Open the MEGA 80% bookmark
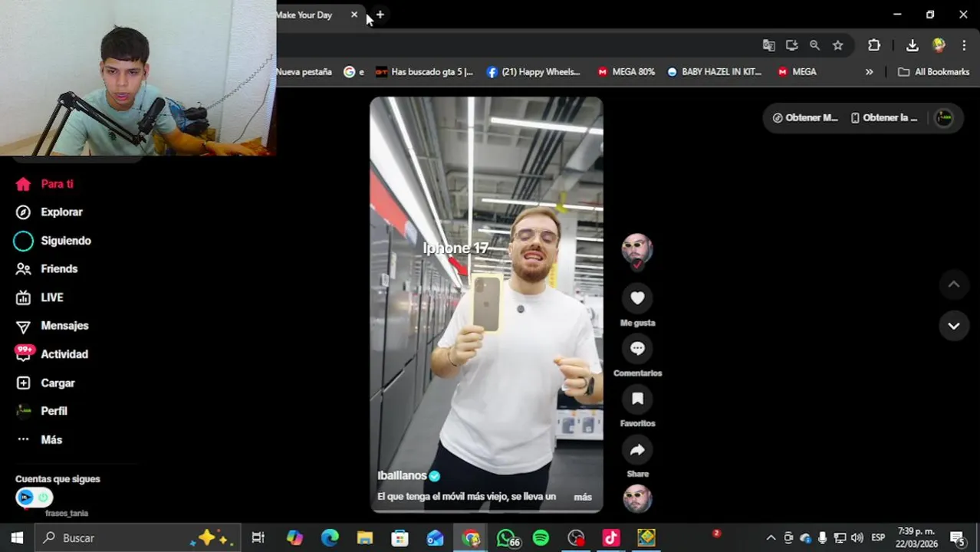The width and height of the screenshot is (980, 552). pyautogui.click(x=626, y=71)
